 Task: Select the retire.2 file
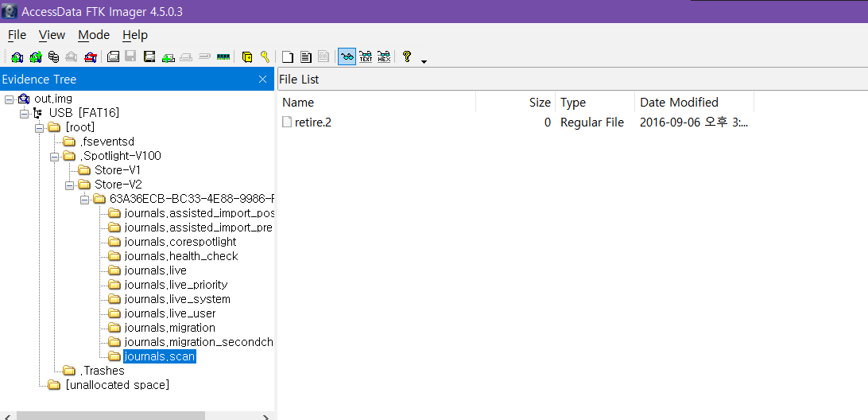pos(312,122)
